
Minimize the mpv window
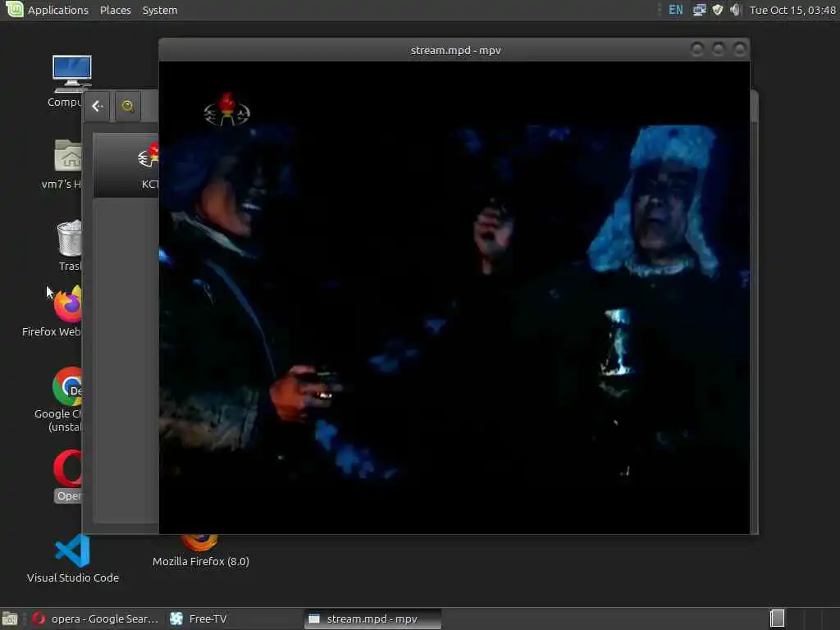tap(697, 50)
